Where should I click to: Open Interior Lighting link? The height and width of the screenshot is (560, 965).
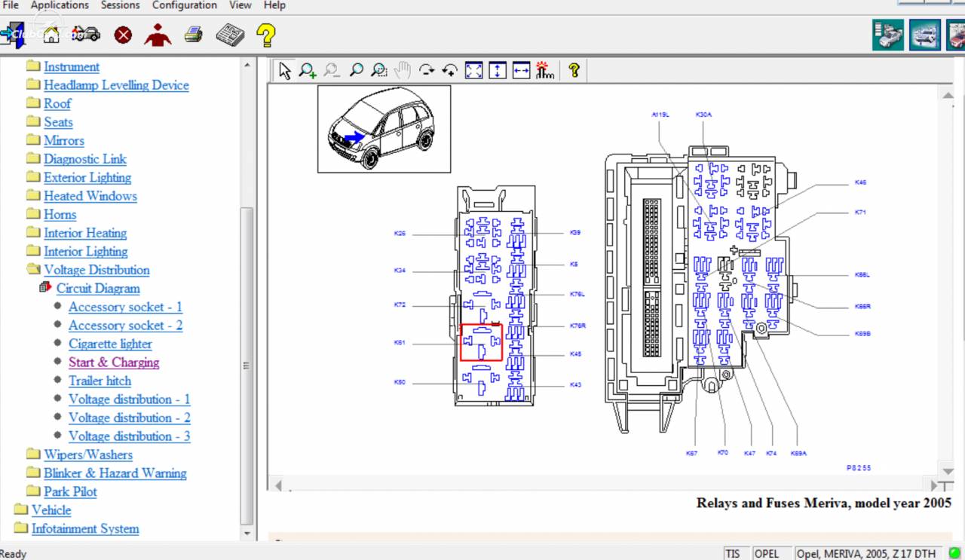[x=86, y=251]
